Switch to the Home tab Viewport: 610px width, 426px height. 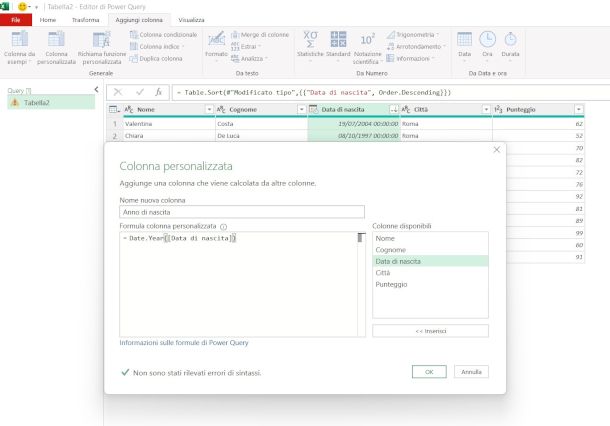click(x=48, y=20)
